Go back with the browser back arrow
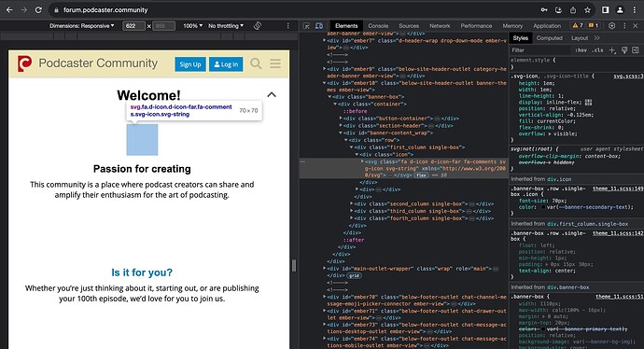This screenshot has width=644, height=349. tap(9, 10)
